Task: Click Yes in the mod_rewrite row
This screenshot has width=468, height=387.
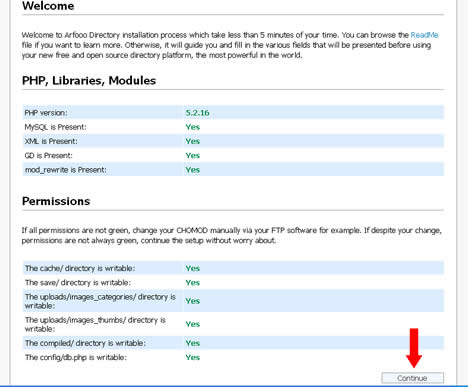Action: click(193, 170)
